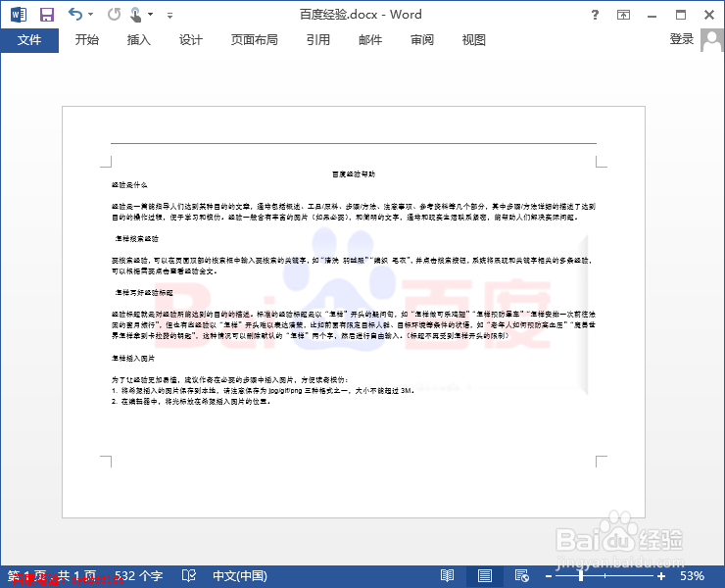Click 登录 to sign in
725x588 pixels.
point(682,39)
